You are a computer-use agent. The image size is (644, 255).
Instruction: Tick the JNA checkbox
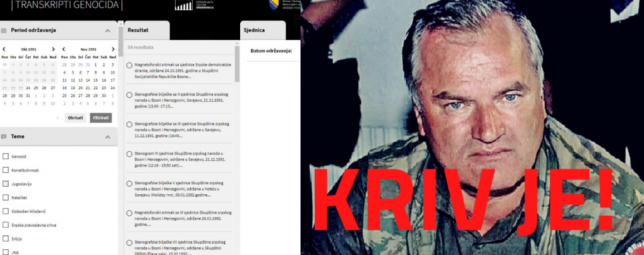6,252
